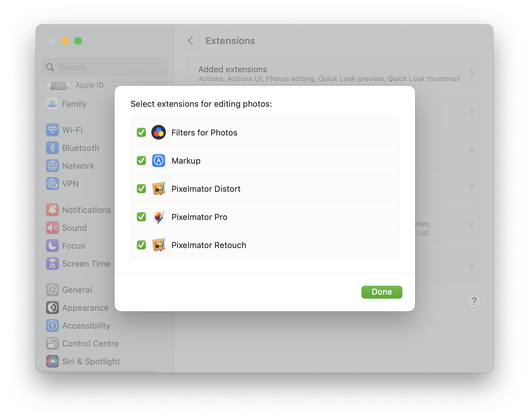The image size is (529, 420).
Task: Select Siri & Spotlight in the sidebar
Action: (x=91, y=362)
